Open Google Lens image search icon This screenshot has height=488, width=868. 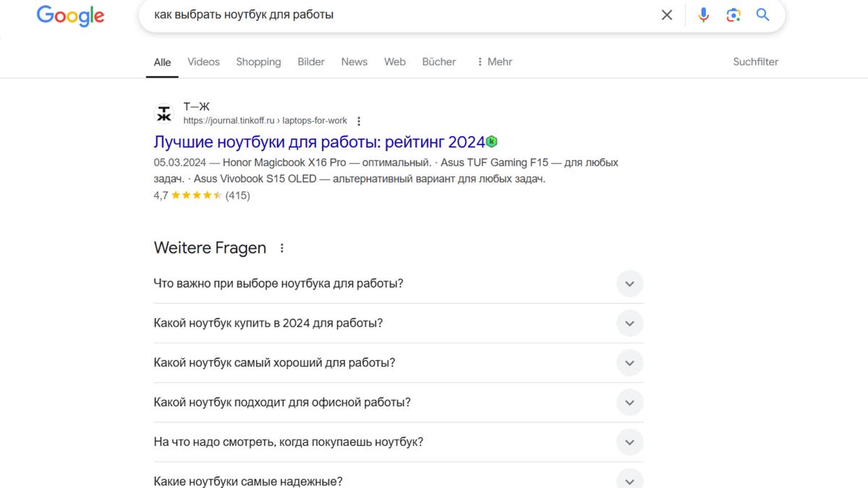coord(733,14)
